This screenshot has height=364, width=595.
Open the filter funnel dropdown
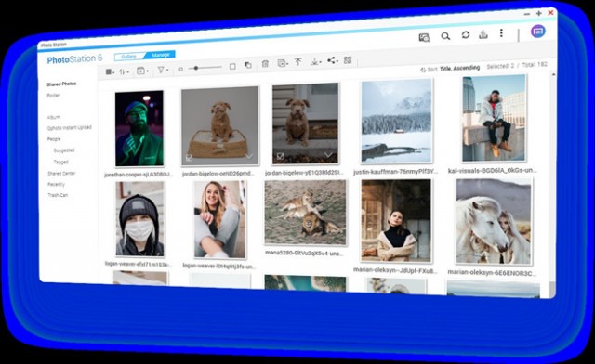[x=163, y=70]
